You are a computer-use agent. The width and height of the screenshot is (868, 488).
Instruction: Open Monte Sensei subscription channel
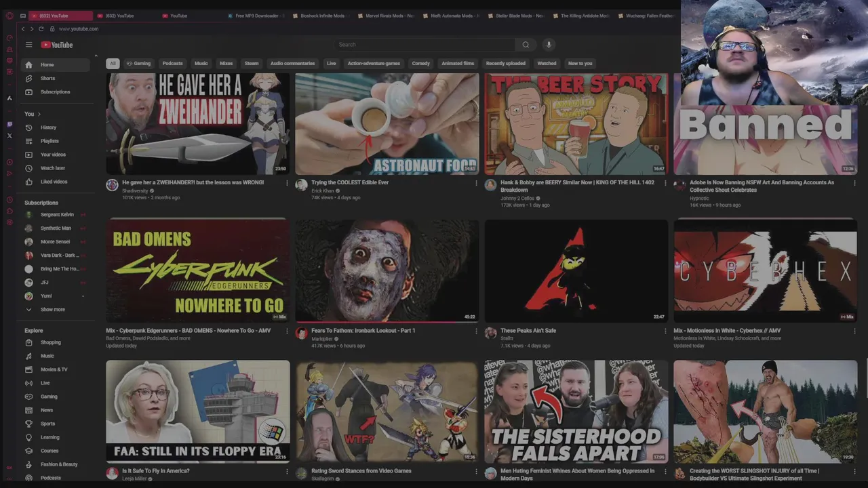(56, 242)
